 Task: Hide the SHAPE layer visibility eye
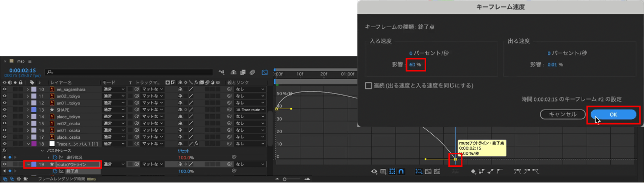tap(5, 110)
